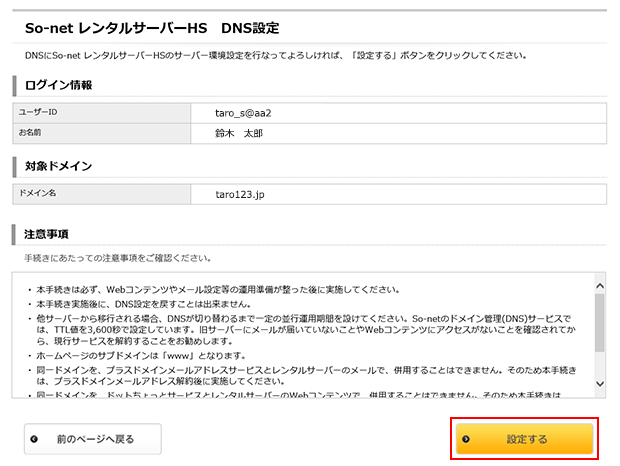
Task: Click the back arrow icon on 前のページへ戻る
Action: coord(37,439)
